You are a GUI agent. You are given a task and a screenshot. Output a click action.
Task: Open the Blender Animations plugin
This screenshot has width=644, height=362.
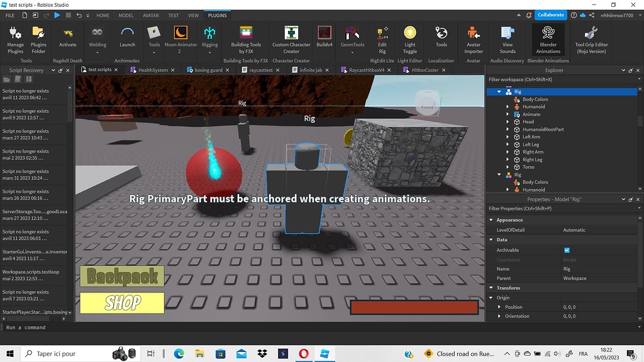[x=548, y=39]
